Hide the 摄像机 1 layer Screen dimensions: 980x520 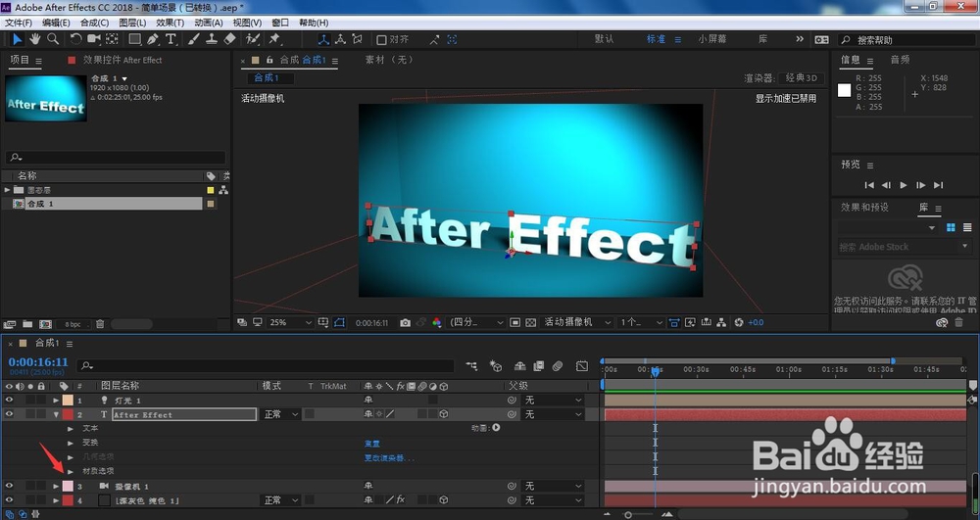[9, 486]
